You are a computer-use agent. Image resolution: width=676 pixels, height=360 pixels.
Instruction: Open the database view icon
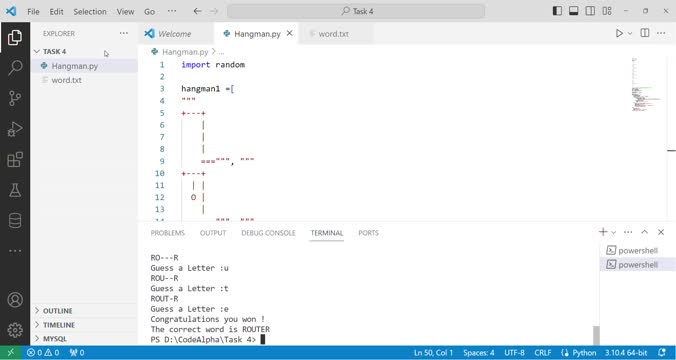[x=15, y=221]
